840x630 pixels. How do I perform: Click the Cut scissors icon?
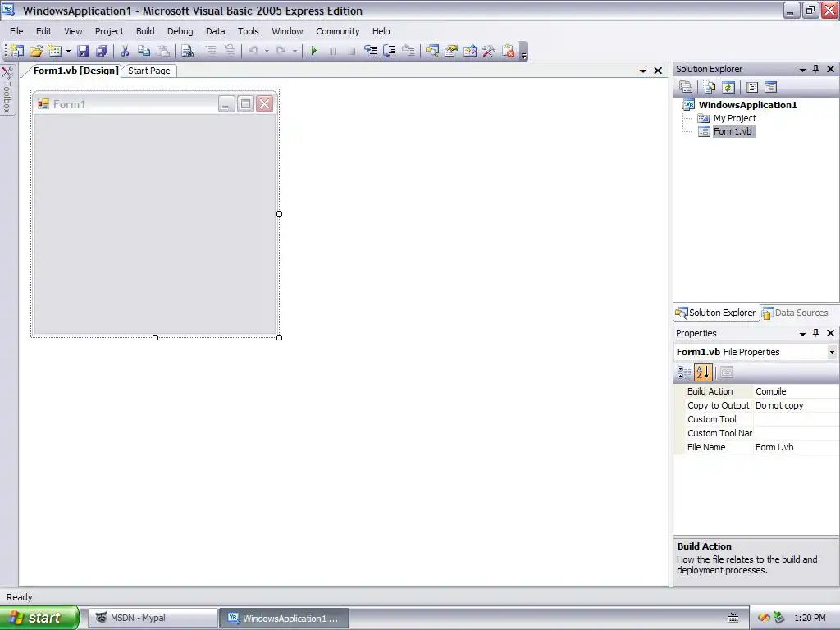125,51
